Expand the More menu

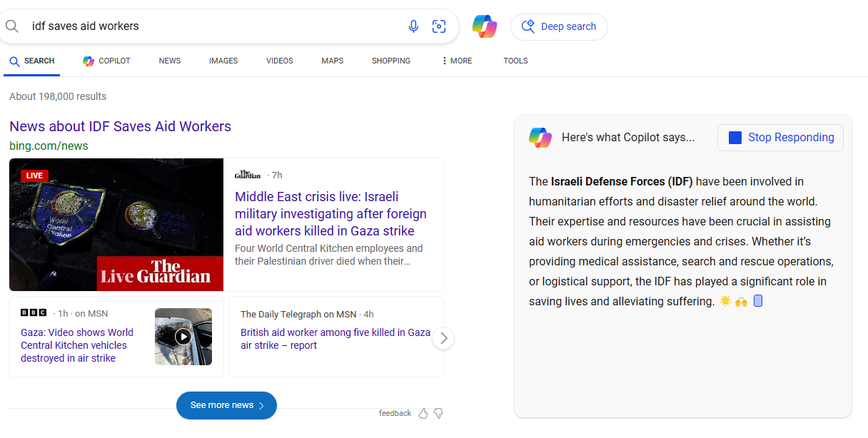(457, 61)
